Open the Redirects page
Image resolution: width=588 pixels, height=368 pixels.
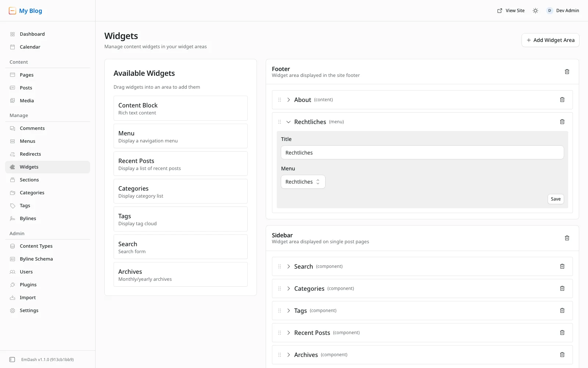pyautogui.click(x=47, y=154)
